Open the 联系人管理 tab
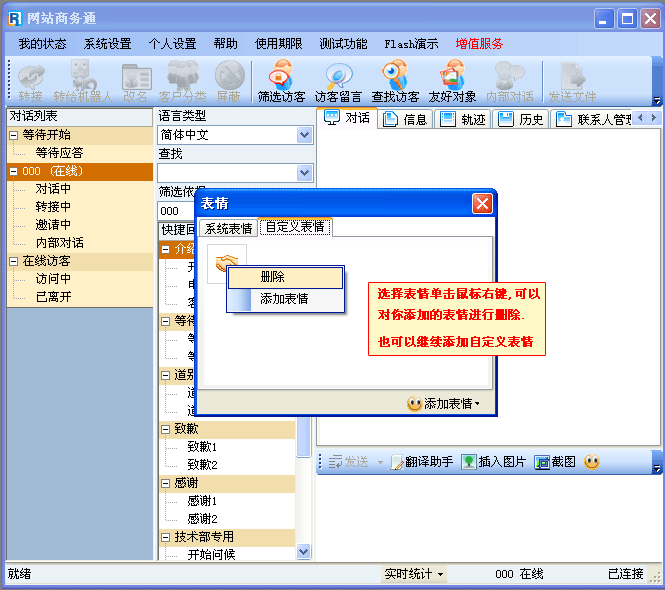Screen dimensions: 665x590 click(x=593, y=120)
